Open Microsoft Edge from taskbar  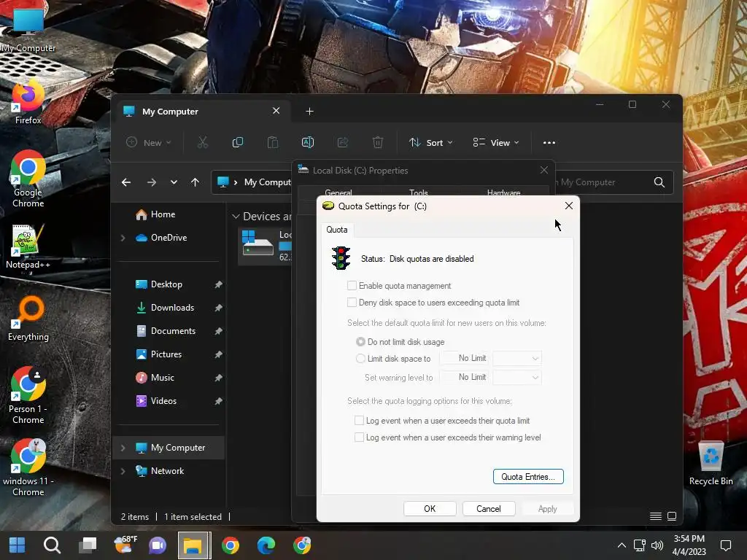[x=266, y=545]
